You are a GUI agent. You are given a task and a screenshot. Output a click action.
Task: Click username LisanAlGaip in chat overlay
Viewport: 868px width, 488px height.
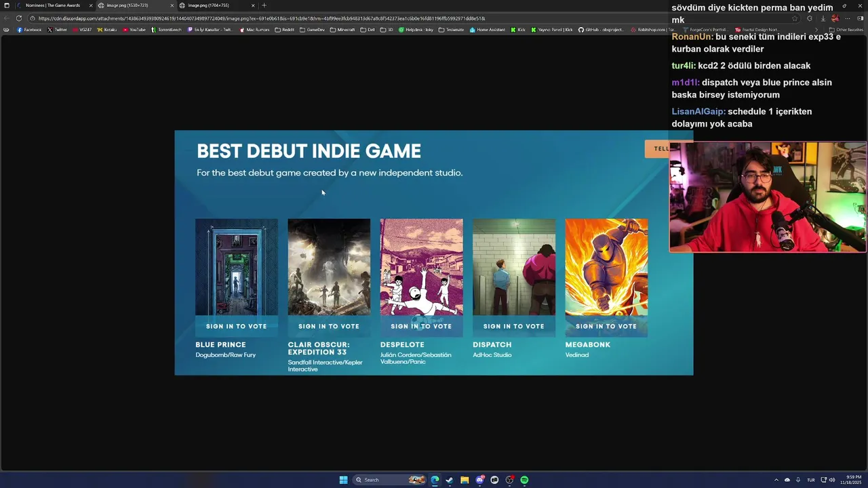click(698, 111)
